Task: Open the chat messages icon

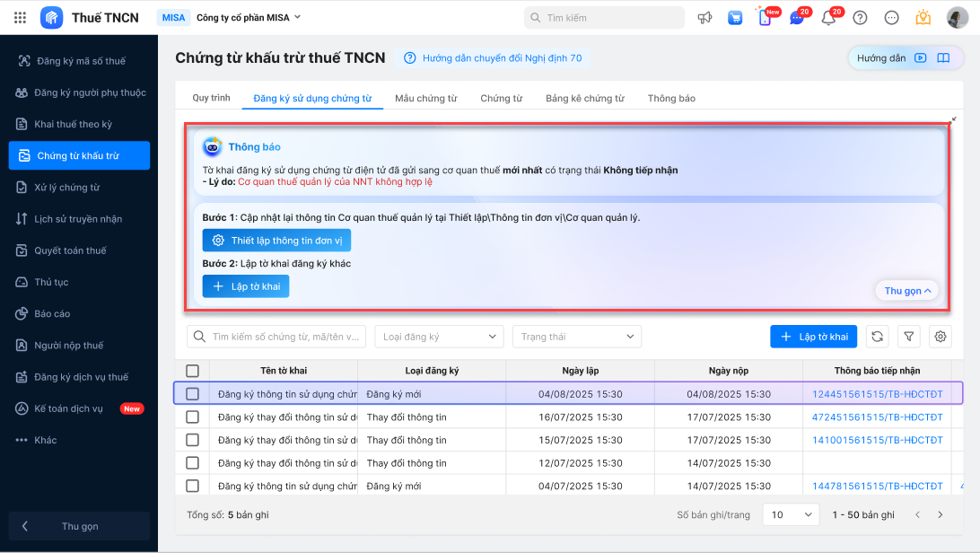Action: (796, 18)
